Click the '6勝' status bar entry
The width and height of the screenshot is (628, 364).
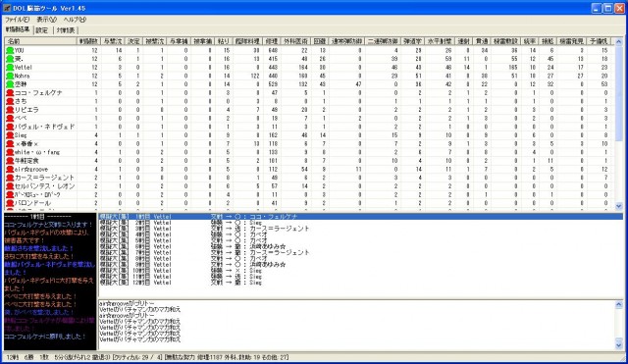(x=28, y=357)
